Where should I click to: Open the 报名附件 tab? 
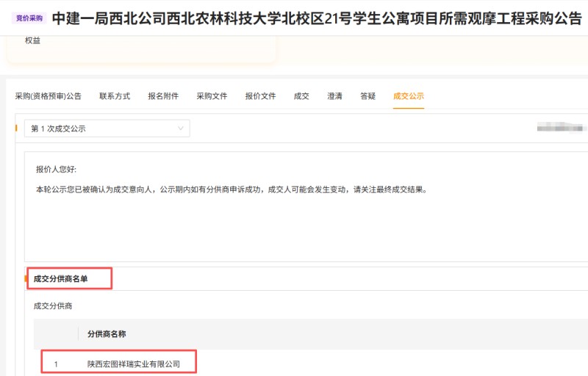click(163, 96)
